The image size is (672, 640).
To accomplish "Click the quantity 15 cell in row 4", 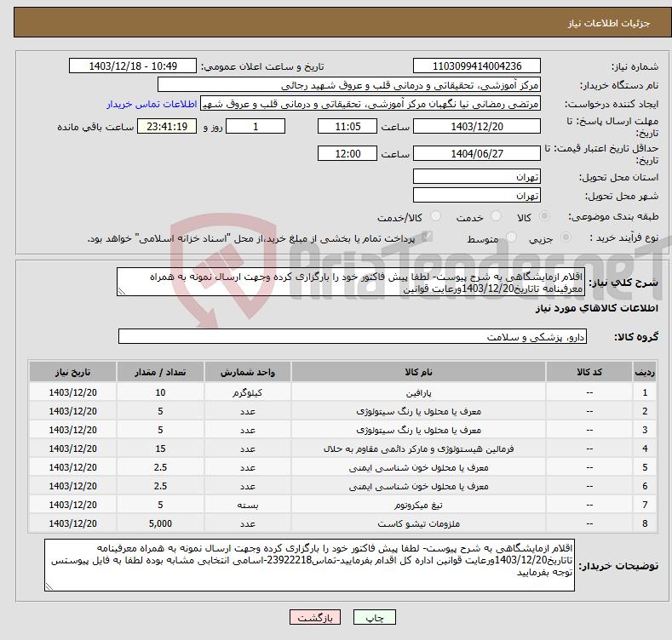I will 160,449.
